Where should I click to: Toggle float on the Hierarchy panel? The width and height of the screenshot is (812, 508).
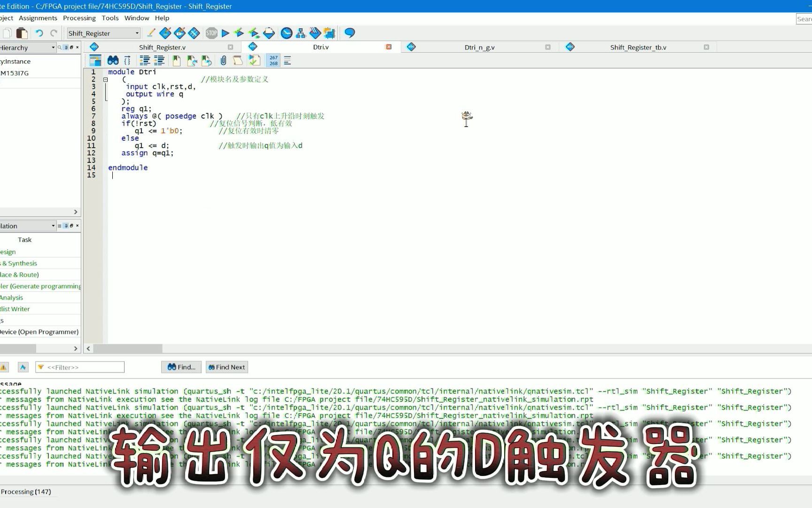point(71,48)
